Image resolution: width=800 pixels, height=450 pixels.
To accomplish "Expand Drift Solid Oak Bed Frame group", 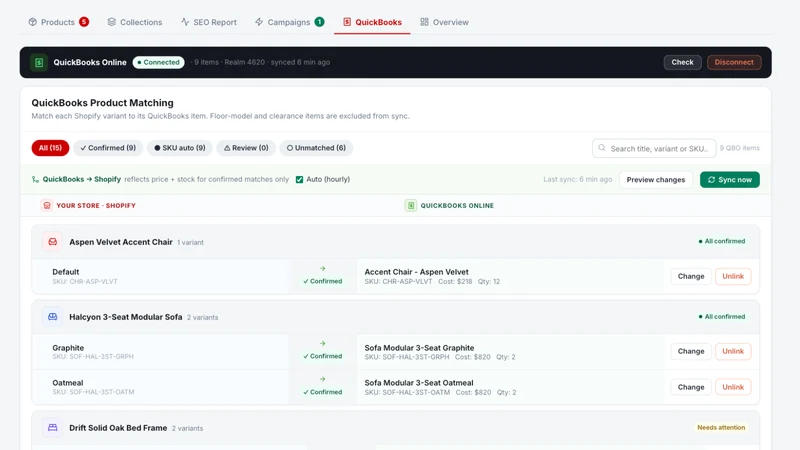I will (395, 428).
